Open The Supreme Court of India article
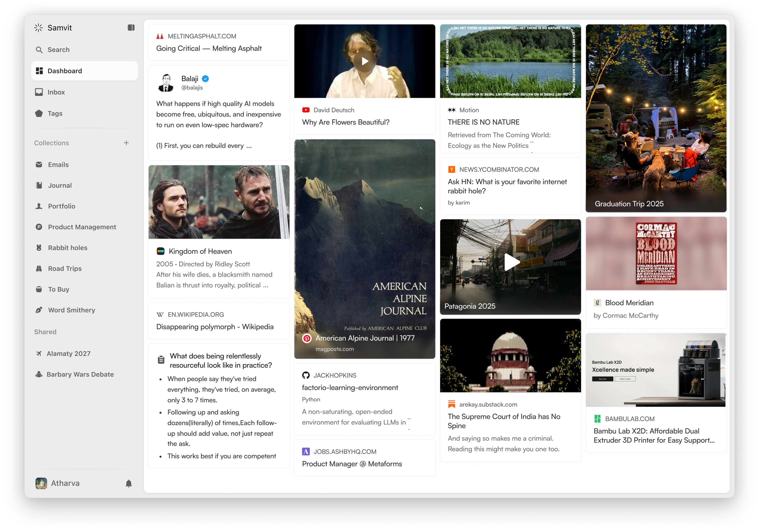Screen dimensions: 759x532 coord(510,390)
